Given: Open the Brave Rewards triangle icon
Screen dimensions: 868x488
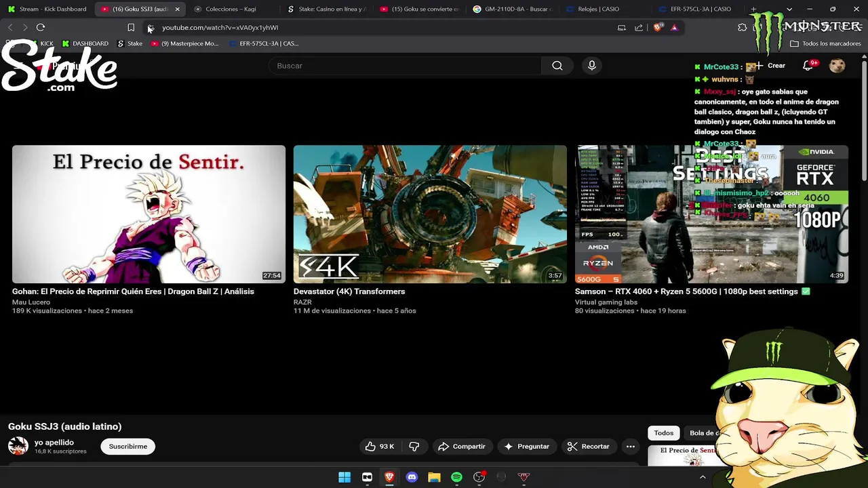Looking at the screenshot, I should 674,27.
